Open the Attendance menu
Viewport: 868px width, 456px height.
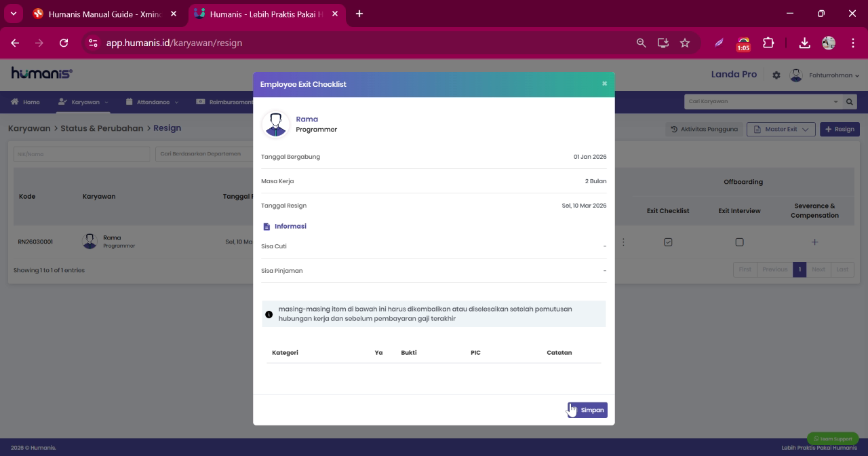153,102
